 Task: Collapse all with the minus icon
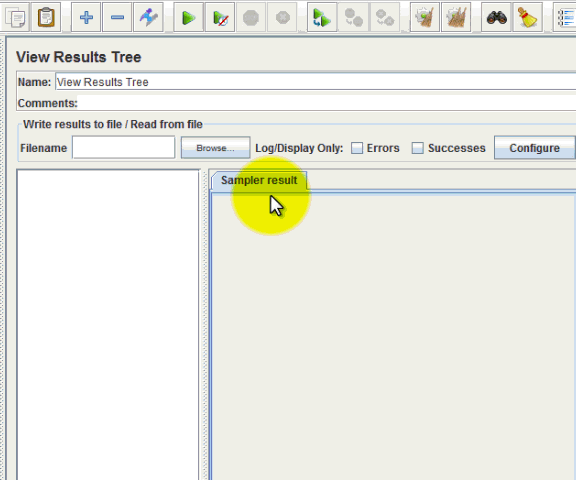coord(117,17)
